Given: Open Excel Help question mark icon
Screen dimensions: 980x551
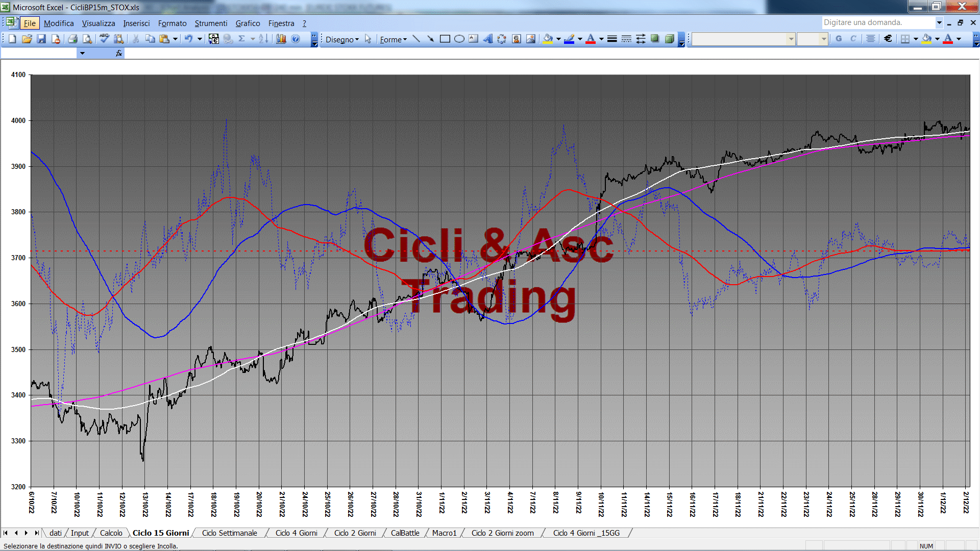Looking at the screenshot, I should pos(296,39).
